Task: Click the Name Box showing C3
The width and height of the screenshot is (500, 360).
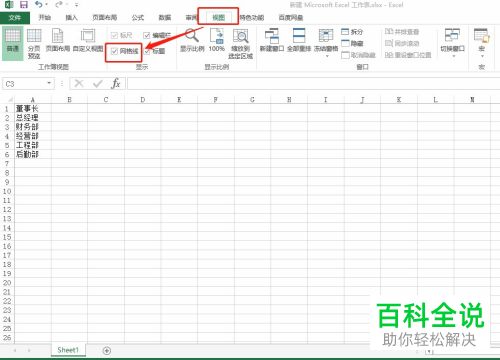Action: pos(23,84)
